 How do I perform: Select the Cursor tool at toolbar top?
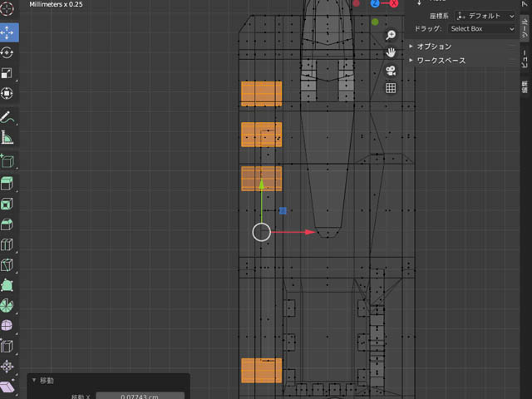pyautogui.click(x=7, y=8)
